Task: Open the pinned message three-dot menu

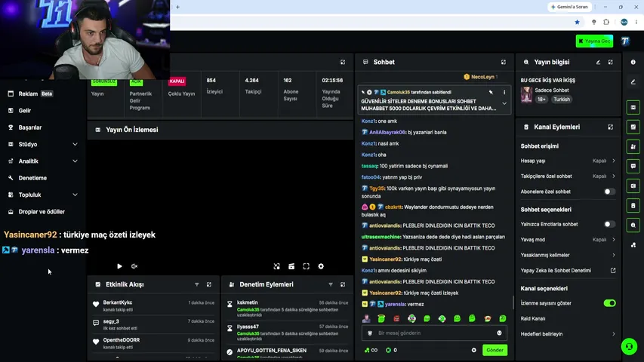Action: point(504,92)
